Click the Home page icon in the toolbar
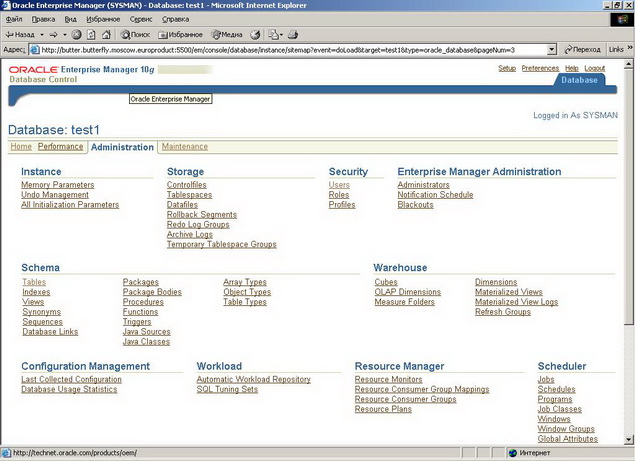The height and width of the screenshot is (461, 635). (x=106, y=35)
